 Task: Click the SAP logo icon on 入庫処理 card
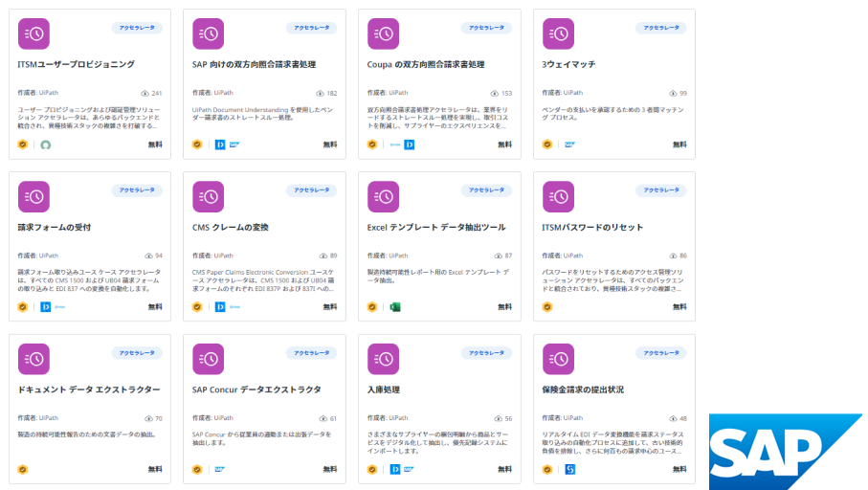pos(409,469)
